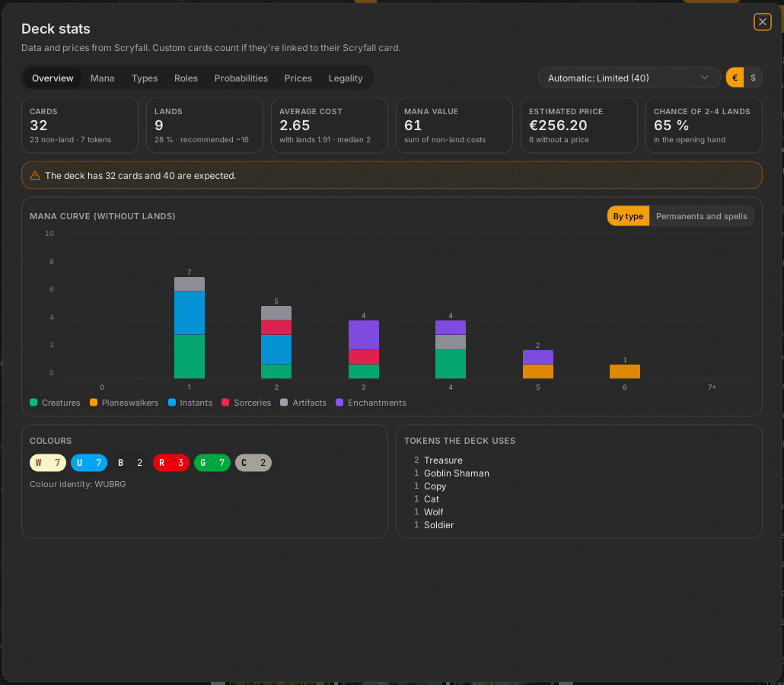This screenshot has height=685, width=784.
Task: Toggle the Enchantments legend entry
Action: coord(371,403)
